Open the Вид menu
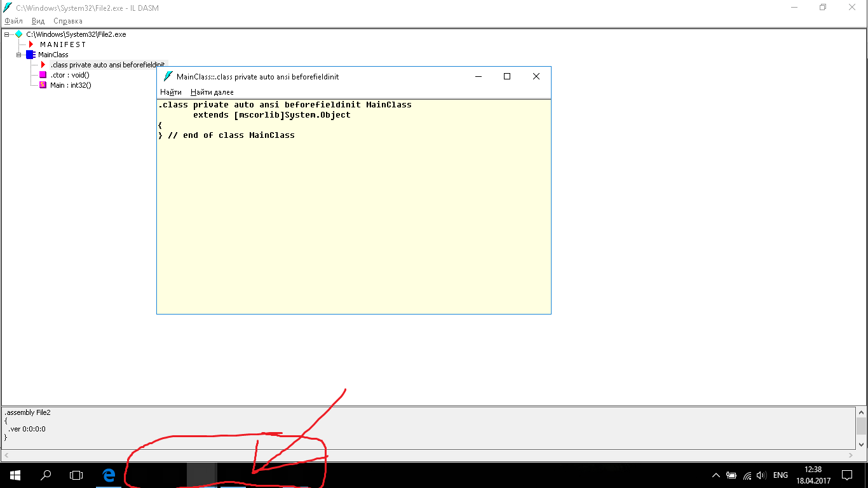 (x=38, y=21)
